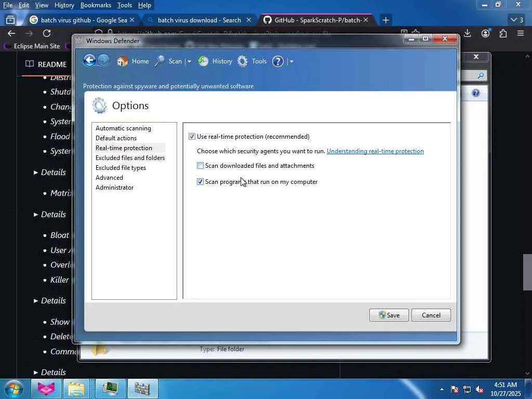The width and height of the screenshot is (532, 399).
Task: Select Excluded files and folders
Action: click(130, 158)
